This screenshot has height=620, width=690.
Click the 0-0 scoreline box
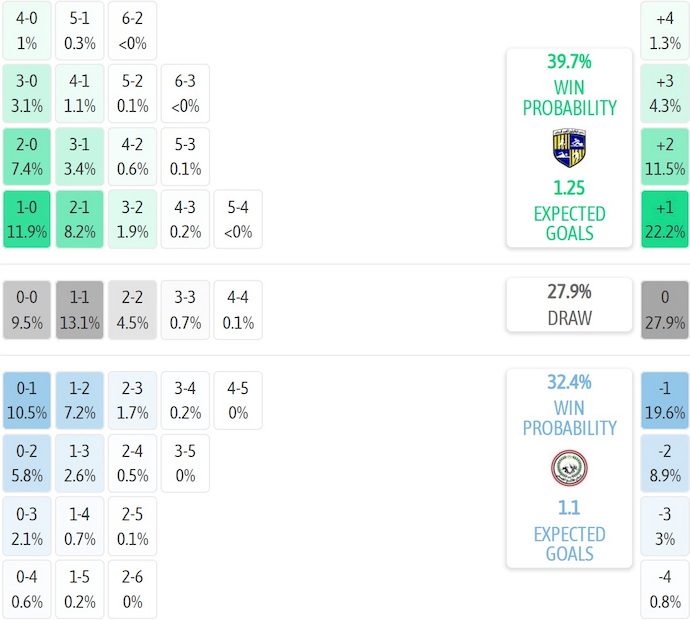tap(27, 310)
